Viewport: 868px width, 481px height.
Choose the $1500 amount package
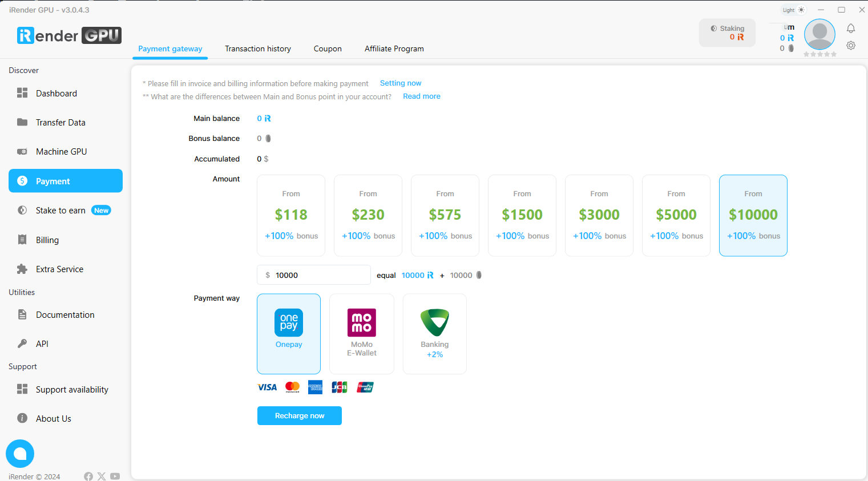pos(522,216)
